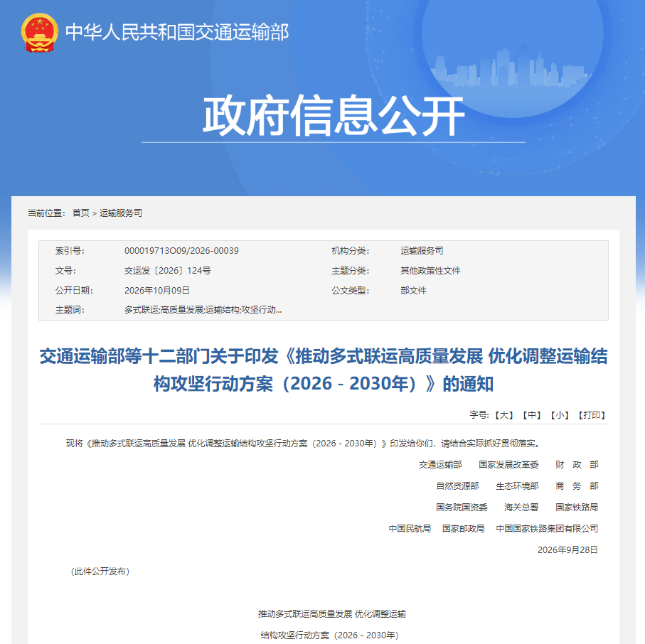Click signatory 生态环境部
The width and height of the screenshot is (645, 644).
click(517, 486)
